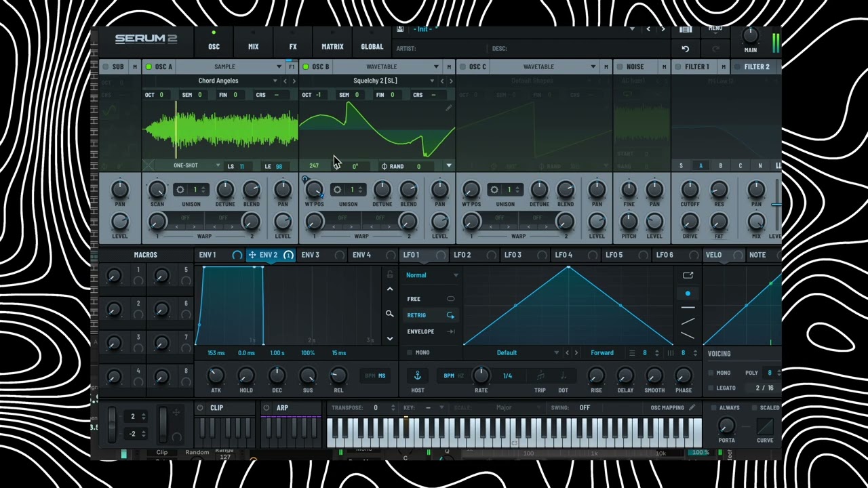This screenshot has width=868, height=488.
Task: Click the MAIN volume knob
Action: pyautogui.click(x=750, y=35)
